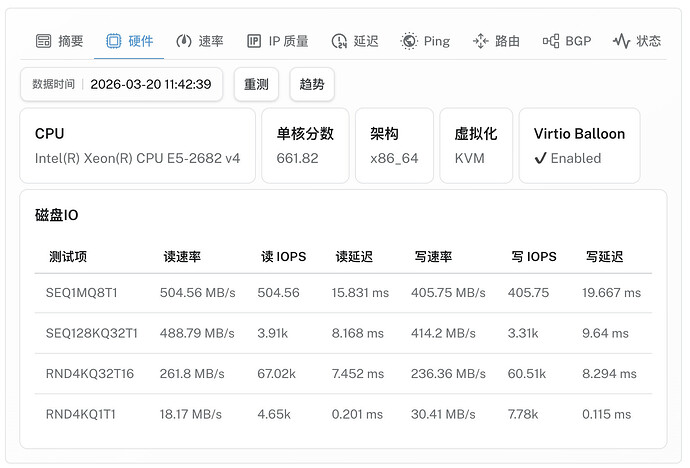Open the 延迟 tab label

(366, 41)
